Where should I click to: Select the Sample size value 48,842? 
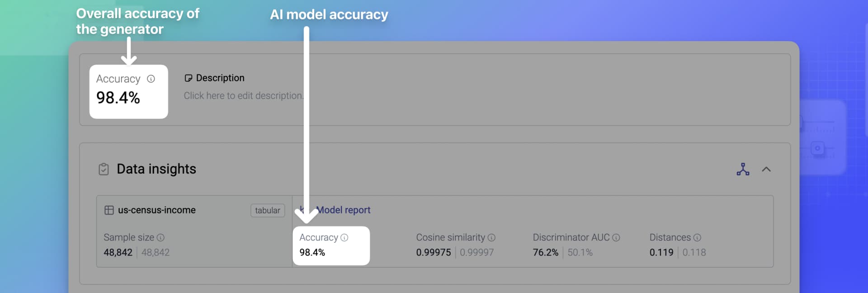[x=118, y=252]
